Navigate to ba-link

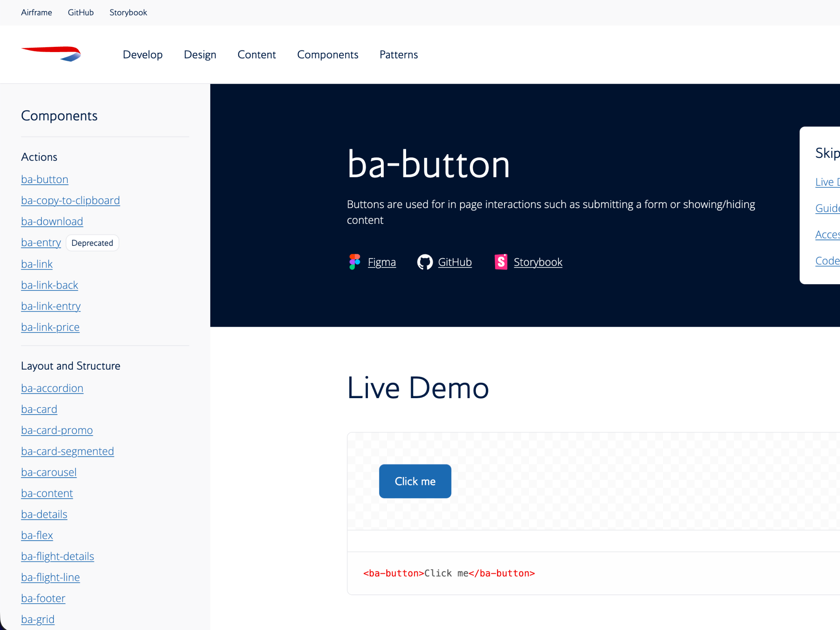[x=37, y=264]
